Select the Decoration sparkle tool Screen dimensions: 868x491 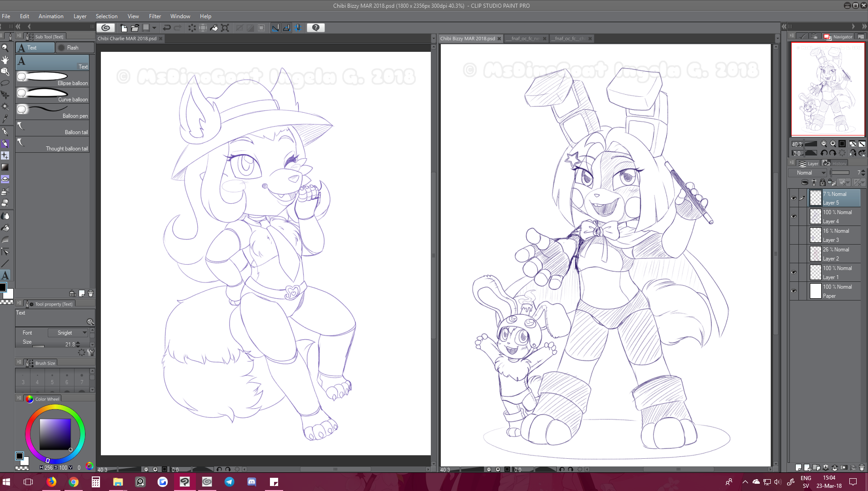pos(5,155)
